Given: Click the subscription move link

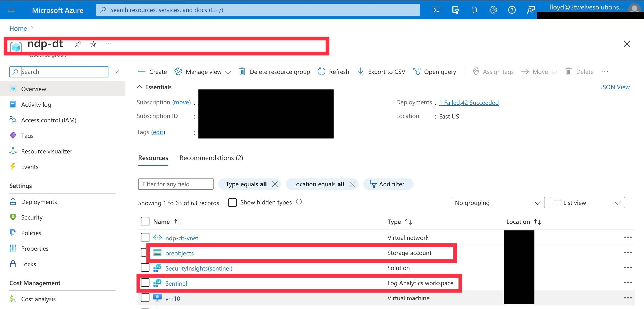Looking at the screenshot, I should [182, 102].
